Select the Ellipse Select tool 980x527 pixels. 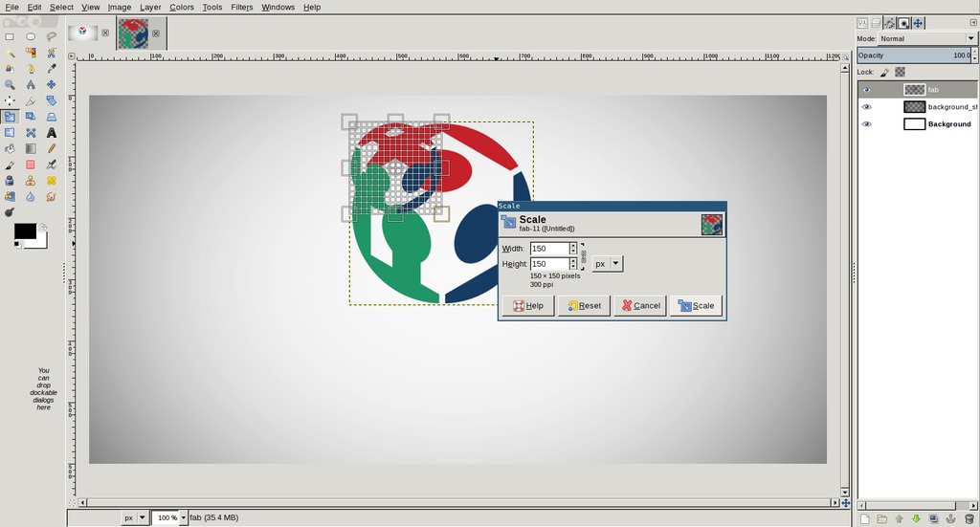point(30,37)
